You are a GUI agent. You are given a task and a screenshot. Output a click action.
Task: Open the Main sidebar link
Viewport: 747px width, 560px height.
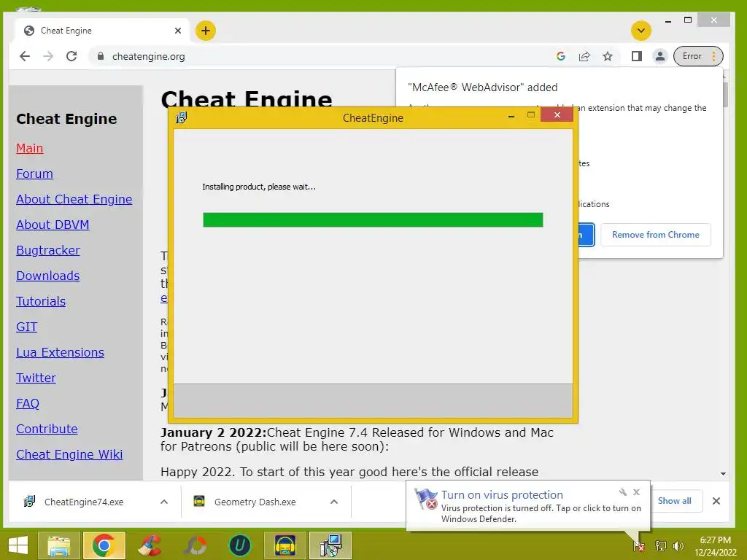pyautogui.click(x=29, y=148)
